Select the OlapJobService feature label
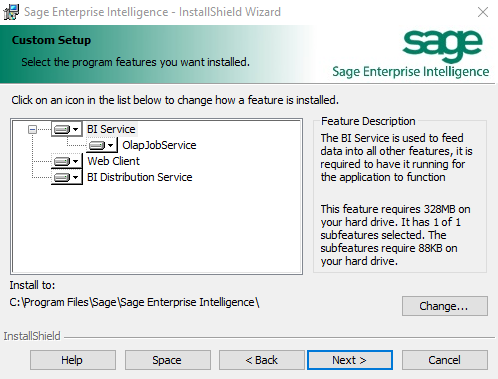Viewport: 498px width, 379px height. point(159,145)
